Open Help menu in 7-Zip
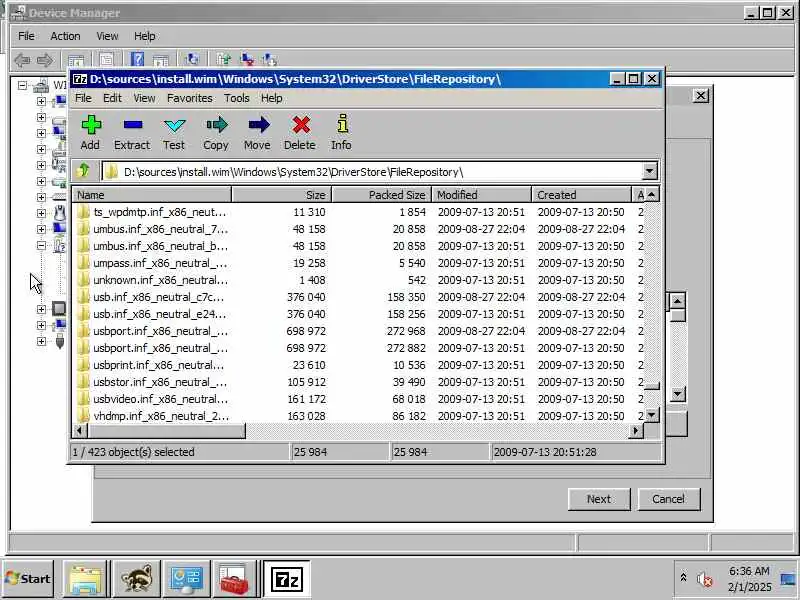Image resolution: width=800 pixels, height=600 pixels. 272,98
